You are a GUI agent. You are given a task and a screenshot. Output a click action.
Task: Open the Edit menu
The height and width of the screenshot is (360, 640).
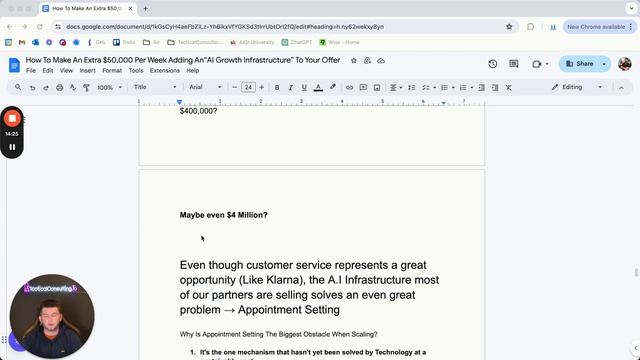pyautogui.click(x=48, y=71)
